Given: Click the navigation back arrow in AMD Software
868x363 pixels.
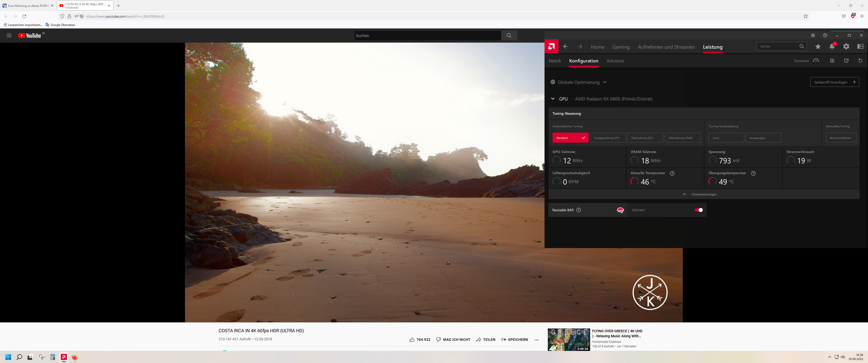Looking at the screenshot, I should (565, 46).
